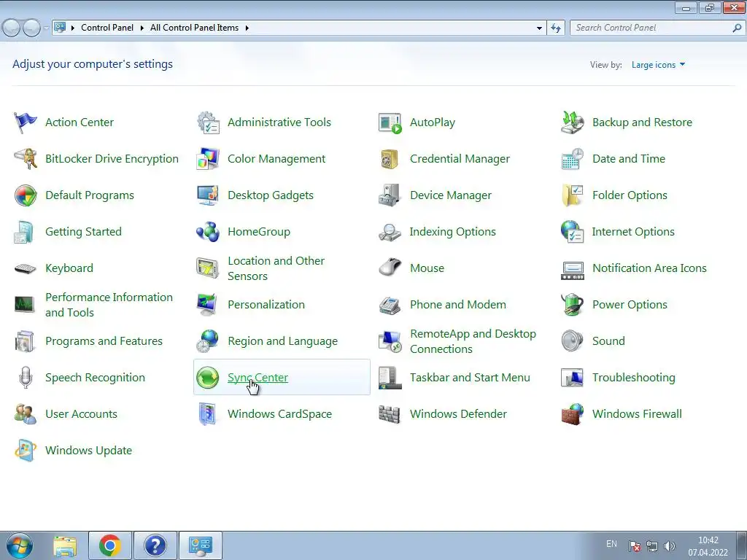Open the Credential Manager safe icon
Viewport: 747px width, 560px height.
tap(390, 158)
